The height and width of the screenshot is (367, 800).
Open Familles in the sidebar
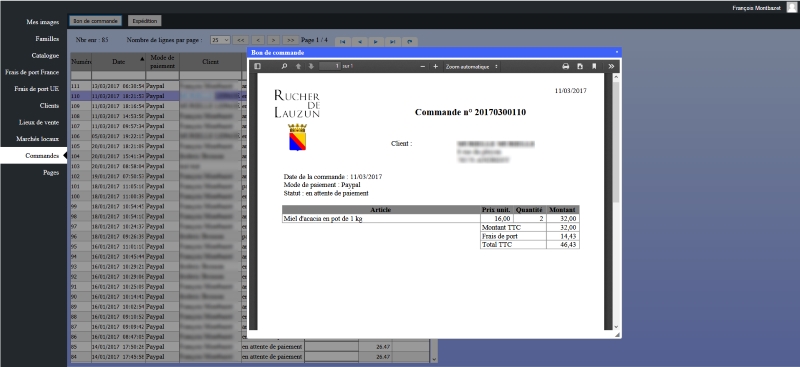47,39
